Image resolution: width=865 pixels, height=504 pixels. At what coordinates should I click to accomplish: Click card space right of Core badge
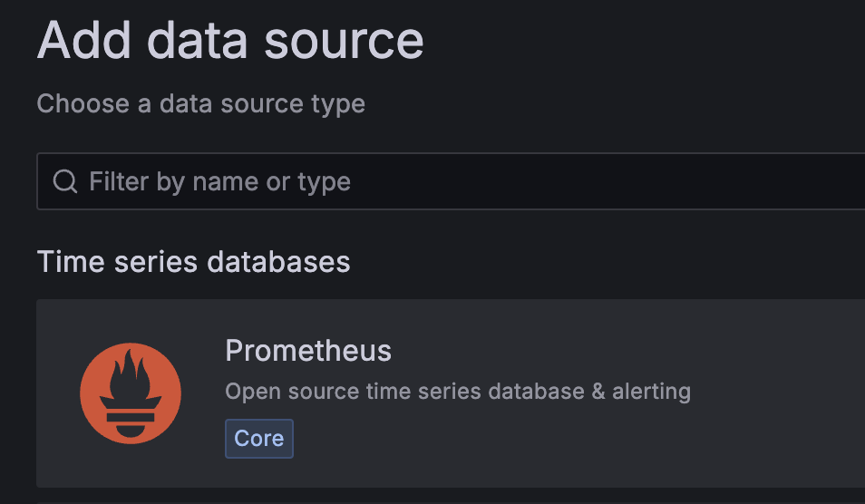coord(544,439)
